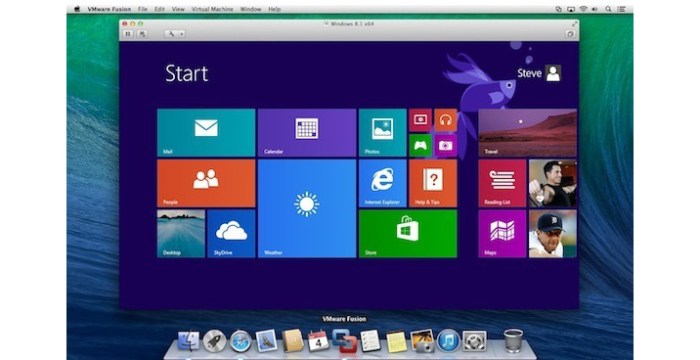700x360 pixels.
Task: Click the volume icon in menu bar
Action: click(595, 9)
